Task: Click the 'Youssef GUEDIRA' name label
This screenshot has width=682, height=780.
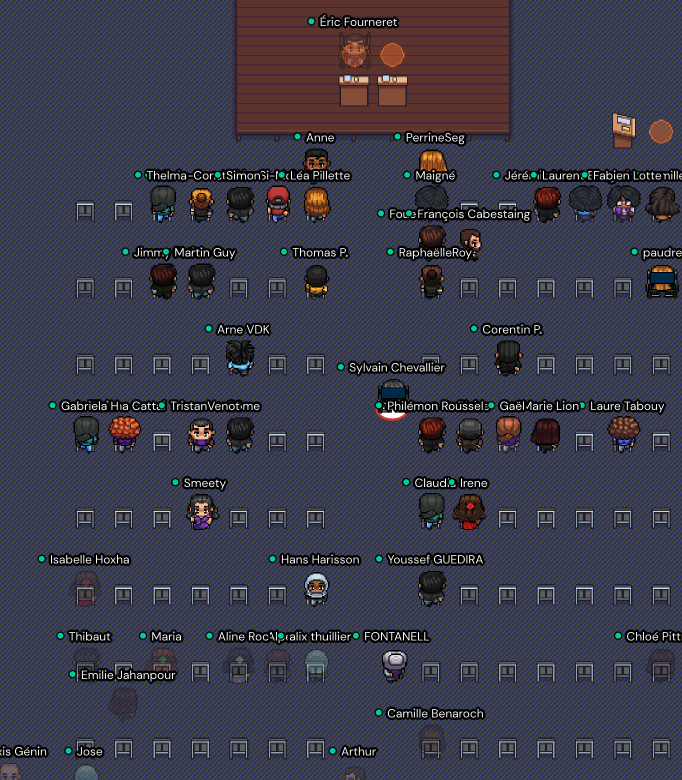Action: coord(435,560)
